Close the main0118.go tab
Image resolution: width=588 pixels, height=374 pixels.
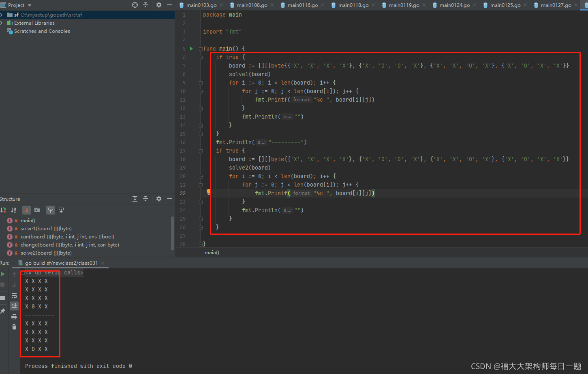373,5
